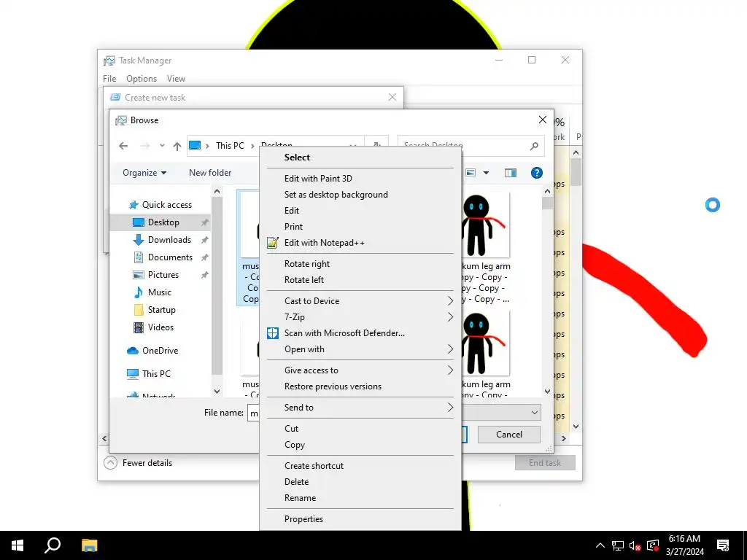Open the view options dropdown arrow
This screenshot has height=560, width=747.
[486, 173]
